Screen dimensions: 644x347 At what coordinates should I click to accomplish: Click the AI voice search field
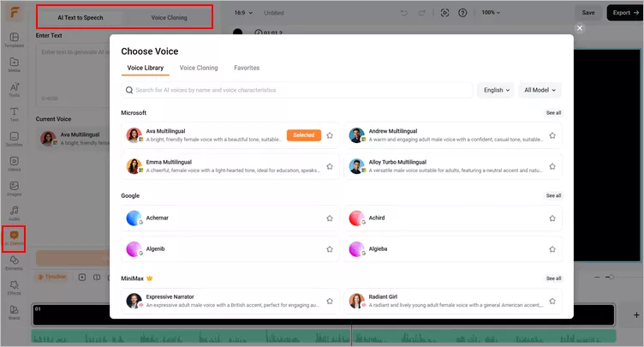click(x=300, y=90)
